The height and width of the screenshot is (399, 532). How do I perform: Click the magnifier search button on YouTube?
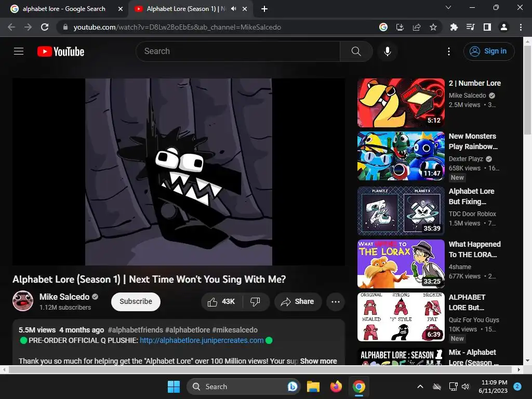point(356,51)
